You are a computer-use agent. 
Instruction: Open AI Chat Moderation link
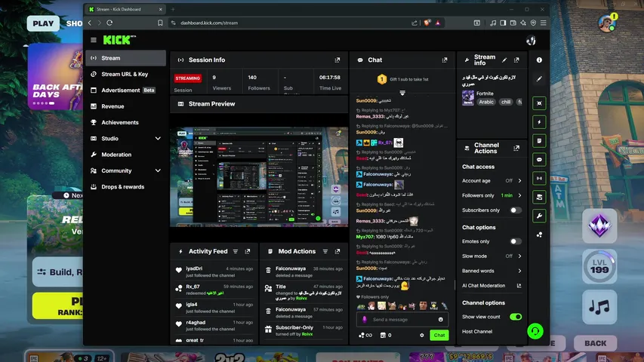pyautogui.click(x=491, y=286)
